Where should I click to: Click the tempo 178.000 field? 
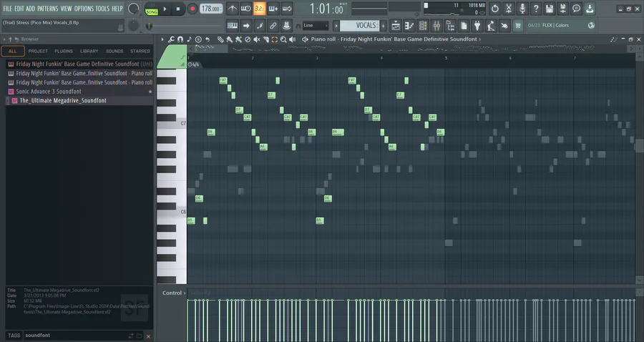tap(210, 8)
